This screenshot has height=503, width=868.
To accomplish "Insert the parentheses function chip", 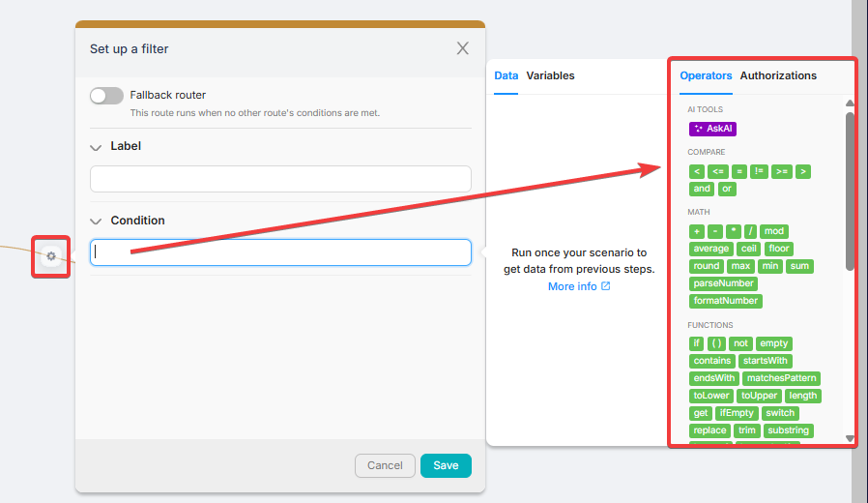I will (716, 343).
